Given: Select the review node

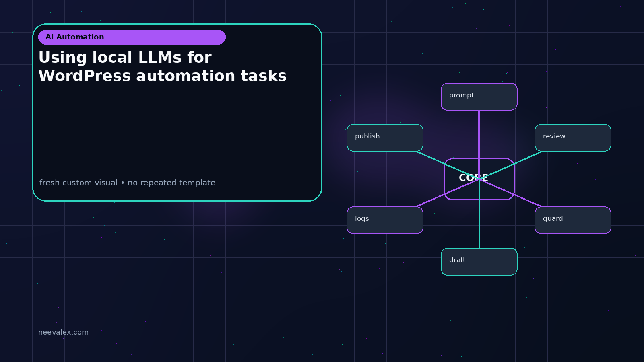Looking at the screenshot, I should [x=573, y=138].
